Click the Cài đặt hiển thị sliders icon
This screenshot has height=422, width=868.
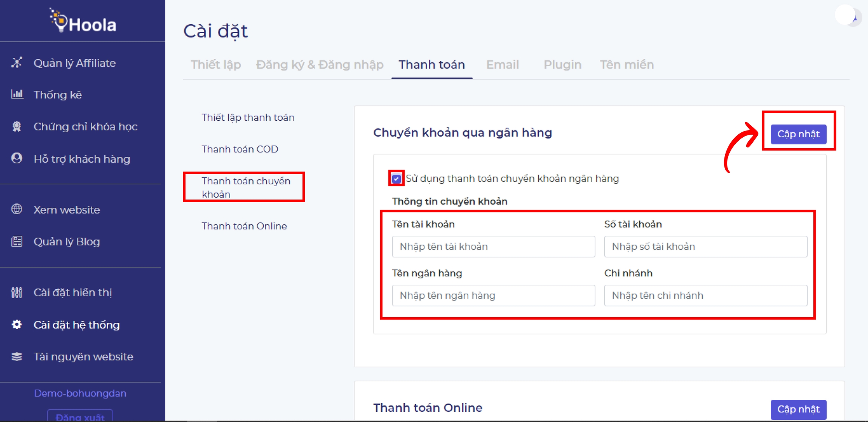pyautogui.click(x=17, y=292)
